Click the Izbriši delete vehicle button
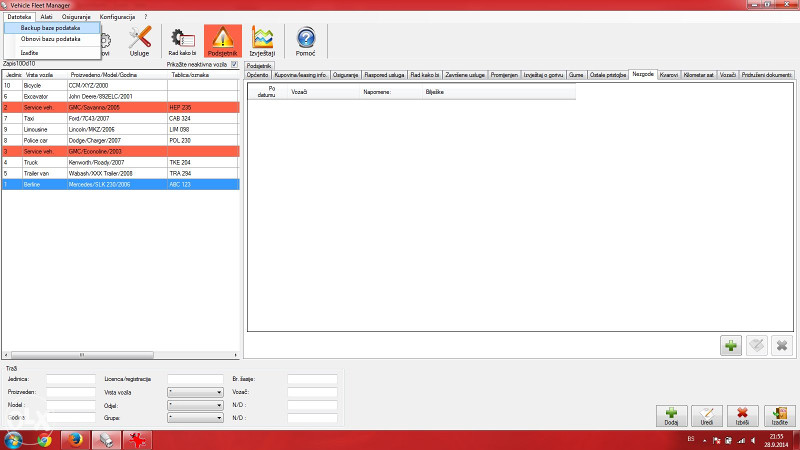The height and width of the screenshot is (450, 800). (x=742, y=416)
